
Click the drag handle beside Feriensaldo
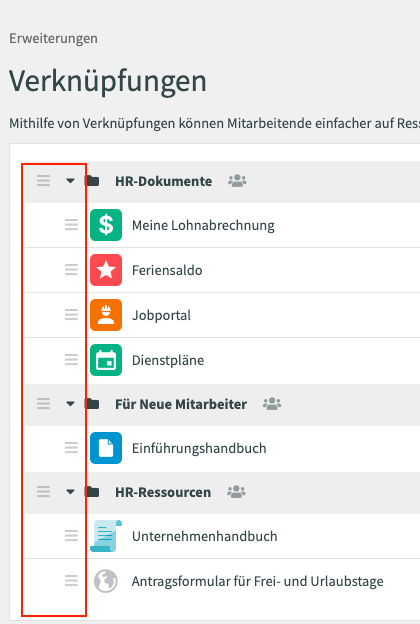coord(71,269)
